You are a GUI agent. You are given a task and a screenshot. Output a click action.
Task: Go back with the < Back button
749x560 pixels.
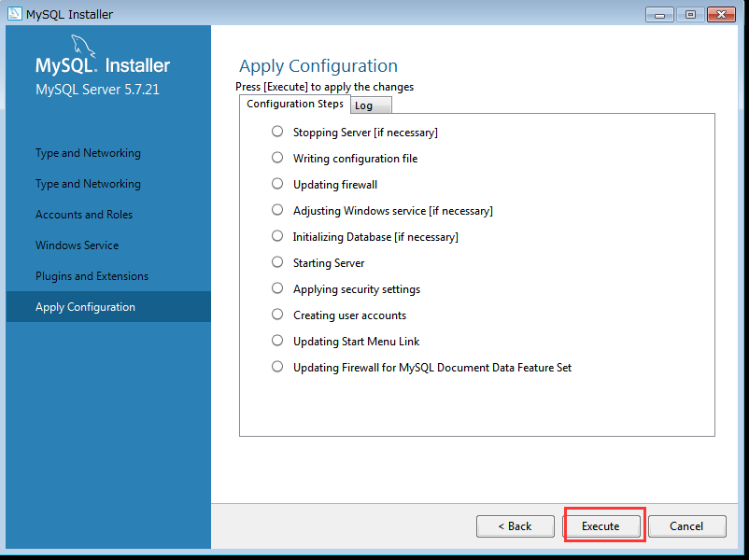point(515,526)
